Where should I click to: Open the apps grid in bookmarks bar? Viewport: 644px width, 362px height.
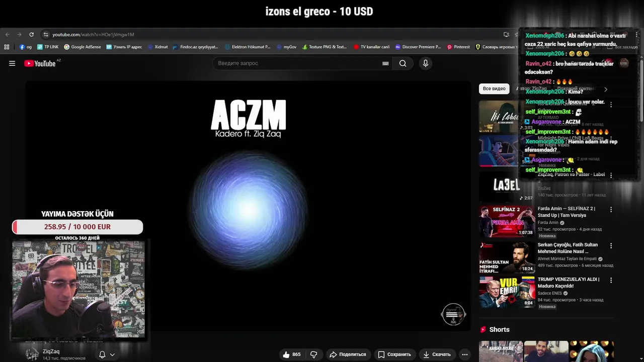[x=7, y=47]
